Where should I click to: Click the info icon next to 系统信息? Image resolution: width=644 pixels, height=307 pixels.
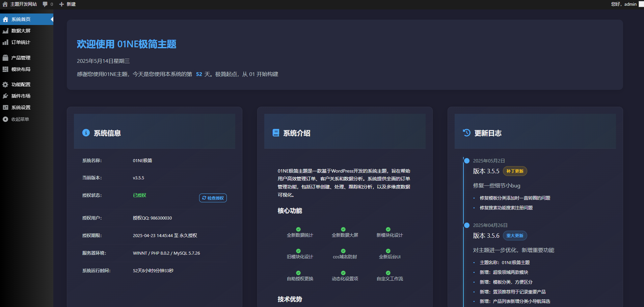coord(86,133)
